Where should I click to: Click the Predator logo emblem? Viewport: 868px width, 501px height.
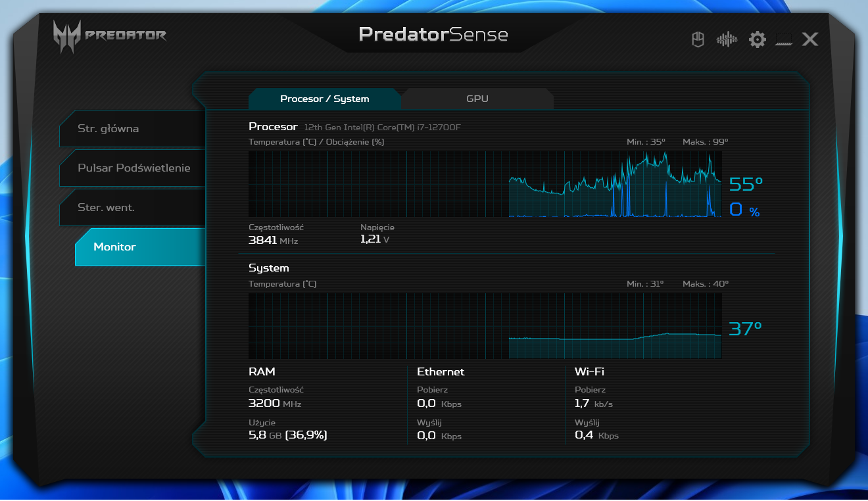(67, 36)
